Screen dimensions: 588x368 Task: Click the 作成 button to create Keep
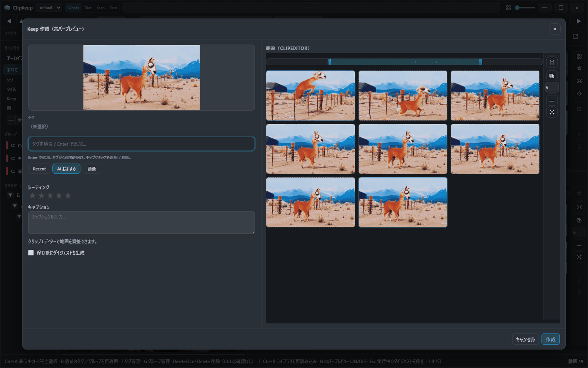point(551,339)
